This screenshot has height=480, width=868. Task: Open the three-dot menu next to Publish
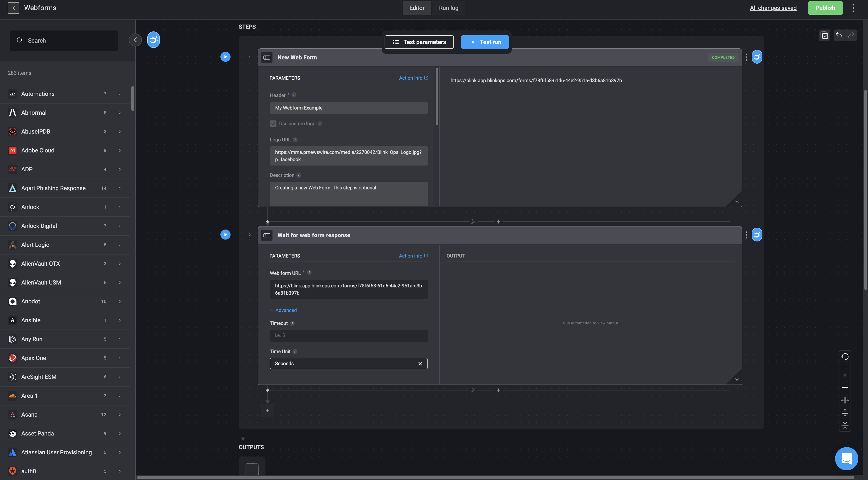pyautogui.click(x=853, y=8)
